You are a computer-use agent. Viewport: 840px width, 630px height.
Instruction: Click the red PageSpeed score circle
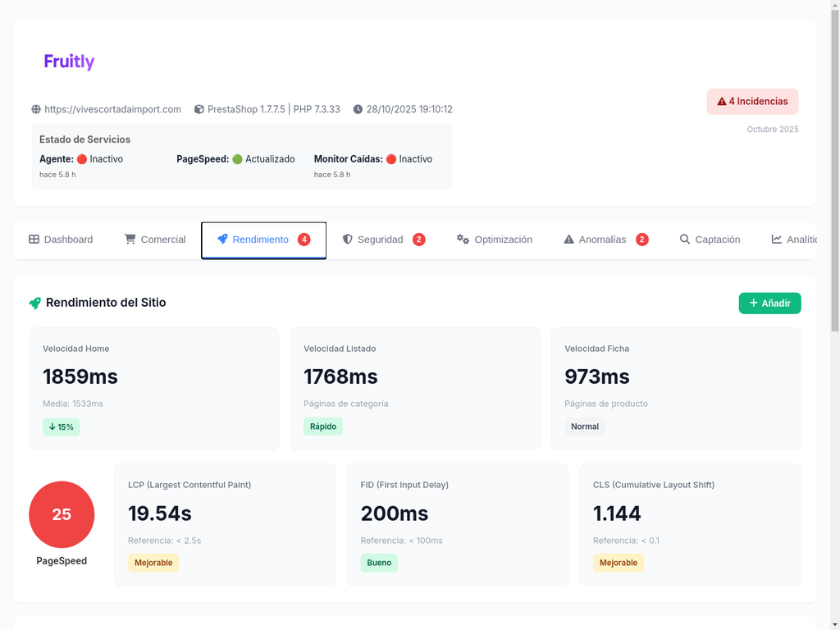[x=62, y=514]
